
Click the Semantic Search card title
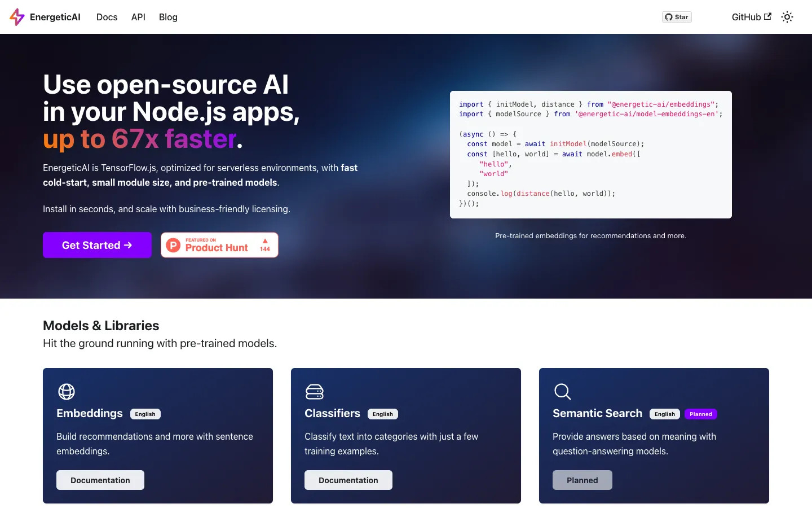click(598, 413)
